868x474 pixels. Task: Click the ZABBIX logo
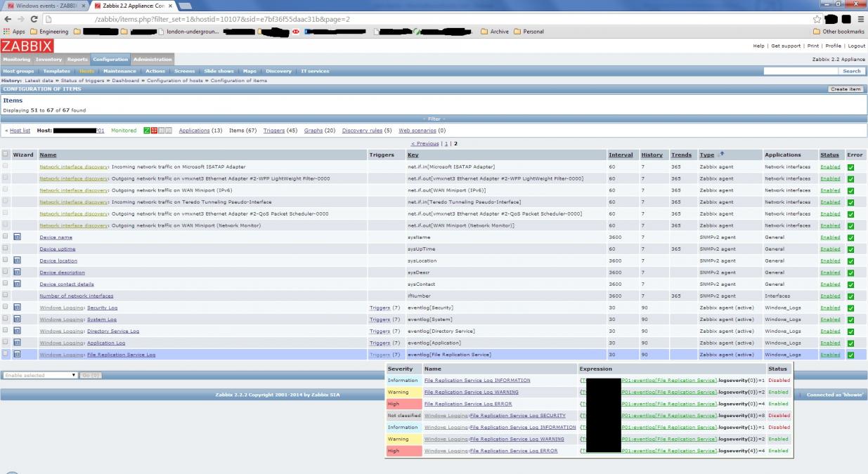tap(27, 46)
